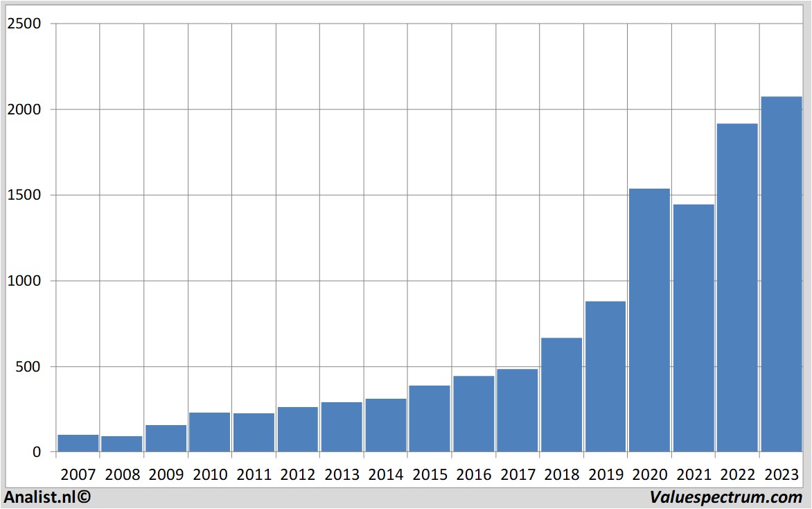
Task: Click the 2010 bar
Action: (209, 433)
